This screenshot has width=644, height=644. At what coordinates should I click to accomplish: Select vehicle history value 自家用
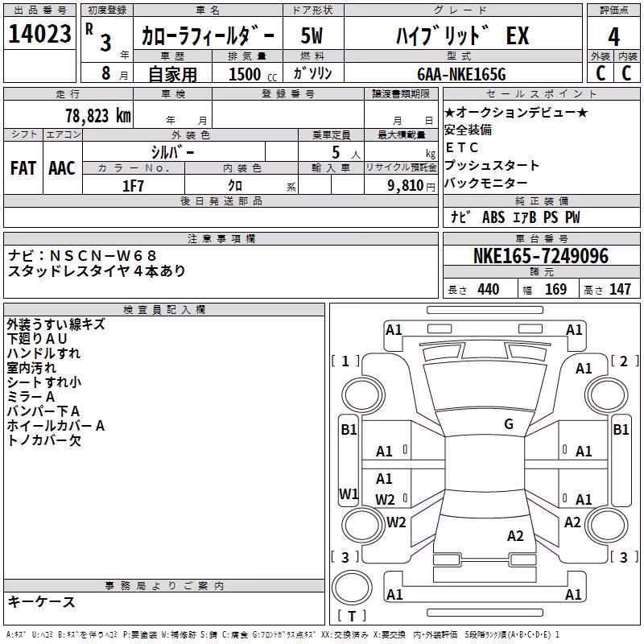click(x=172, y=74)
